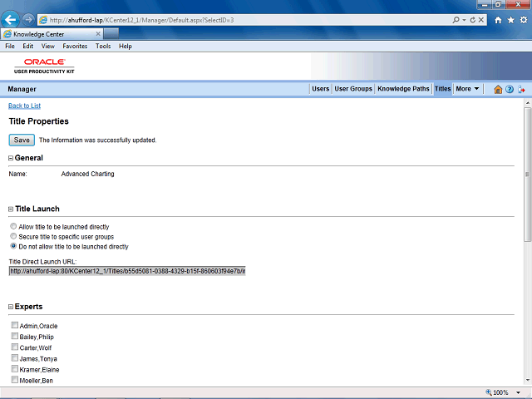Select Do not allow title launched directly
The height and width of the screenshot is (399, 532).
coord(13,246)
